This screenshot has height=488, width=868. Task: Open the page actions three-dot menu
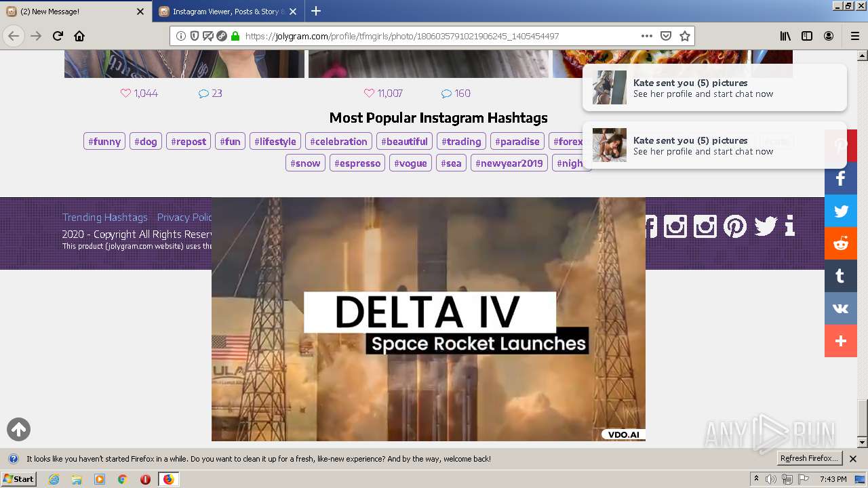pos(647,36)
